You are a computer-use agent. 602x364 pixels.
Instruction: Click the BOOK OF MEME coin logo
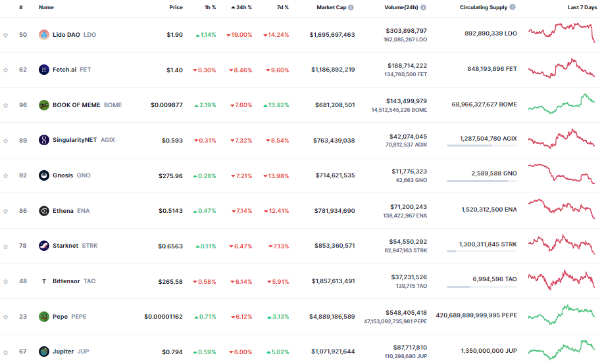[44, 105]
